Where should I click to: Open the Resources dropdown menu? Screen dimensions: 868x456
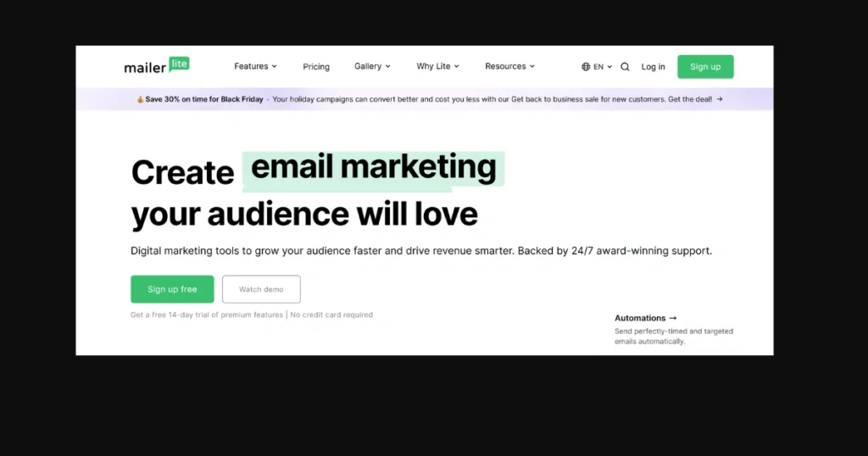510,66
